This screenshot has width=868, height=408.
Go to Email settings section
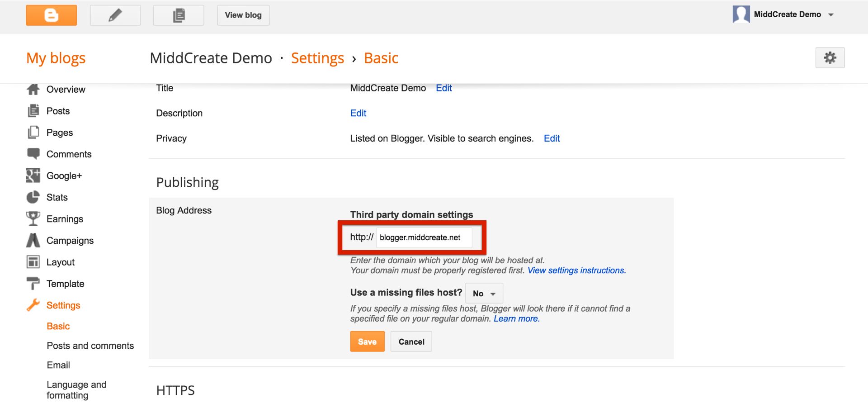point(58,365)
